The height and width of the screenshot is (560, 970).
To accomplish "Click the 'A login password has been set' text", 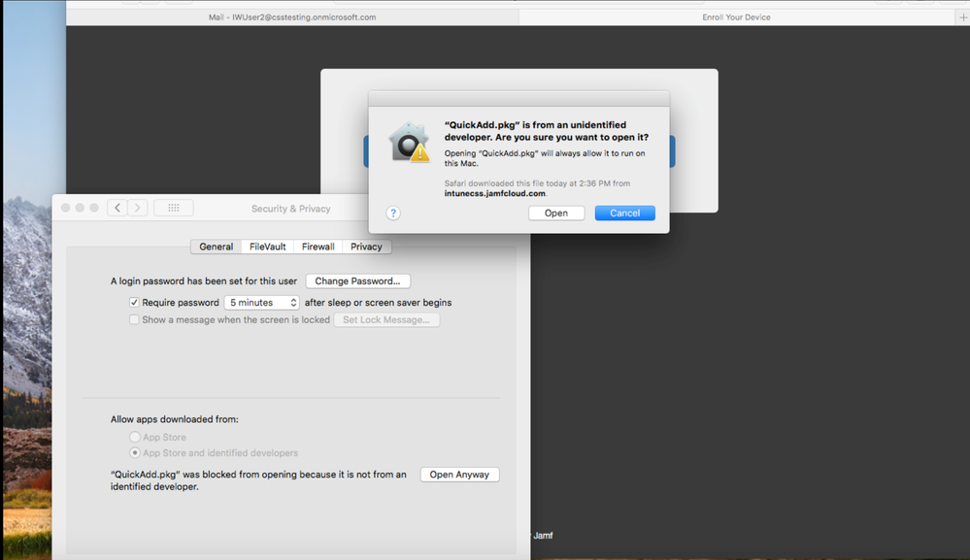I will point(204,281).
